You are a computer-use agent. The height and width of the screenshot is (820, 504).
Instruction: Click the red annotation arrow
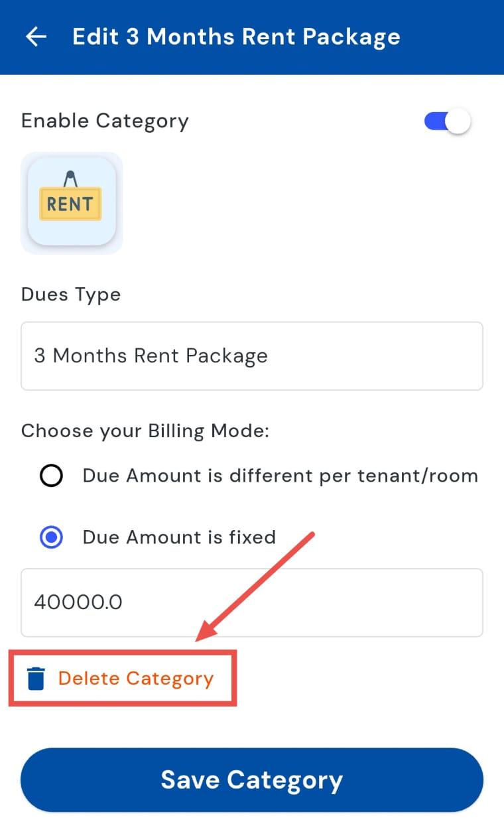click(x=259, y=584)
